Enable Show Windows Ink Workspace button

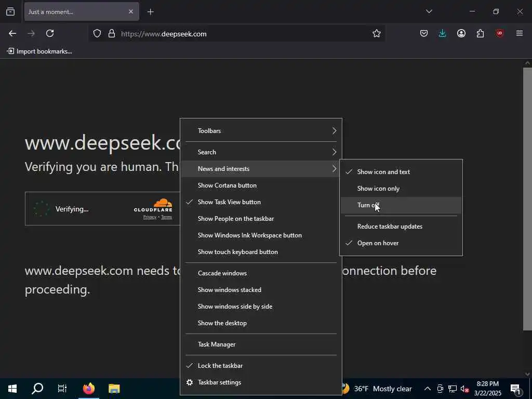coord(261,235)
